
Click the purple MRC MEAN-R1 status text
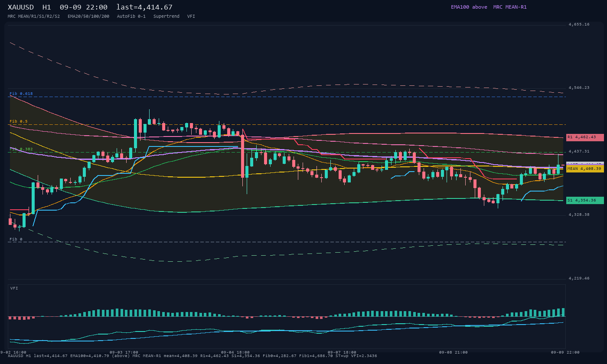(x=510, y=7)
